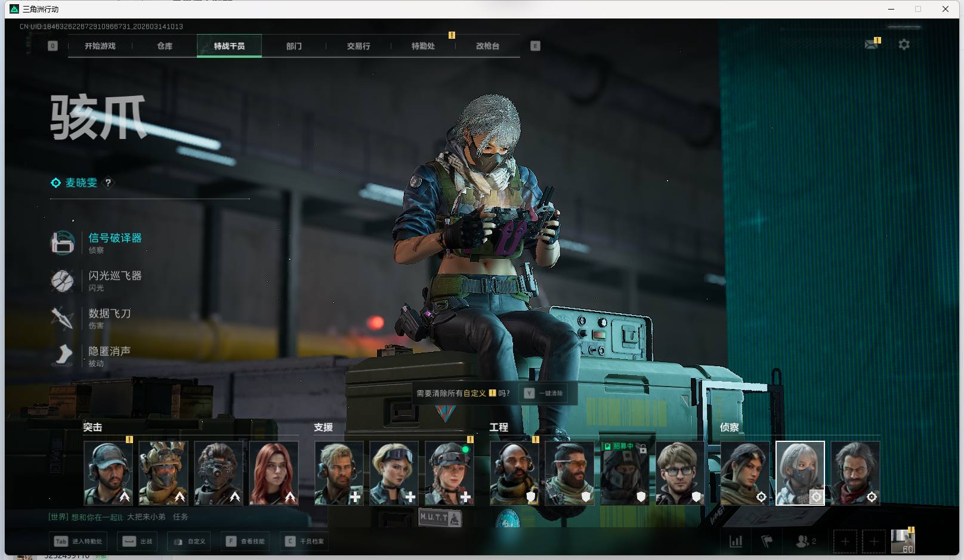Click the question mark beside 麦晓雯
This screenshot has height=560, width=964.
[x=108, y=183]
